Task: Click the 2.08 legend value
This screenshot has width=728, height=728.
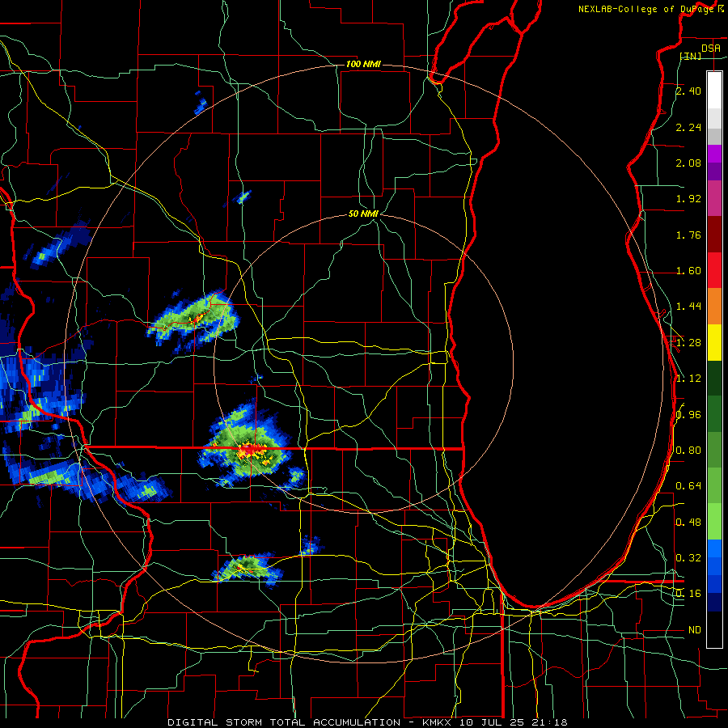Action: pos(688,163)
